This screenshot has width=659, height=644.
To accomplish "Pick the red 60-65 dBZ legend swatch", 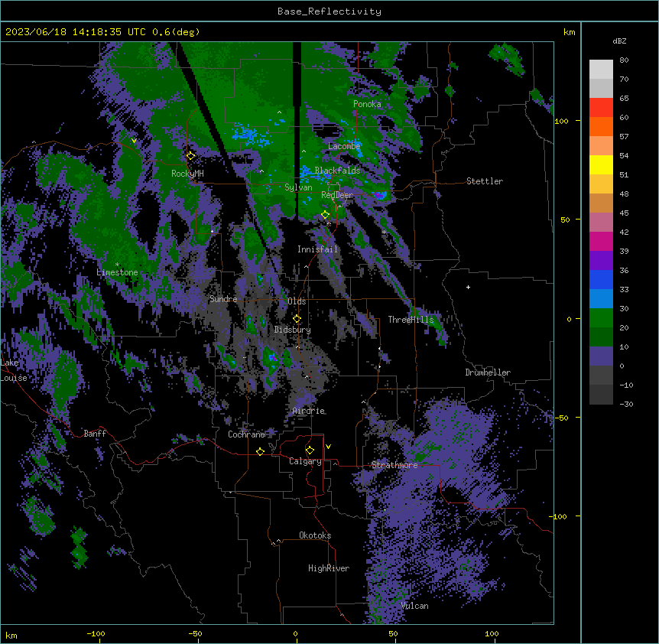I will click(x=601, y=108).
